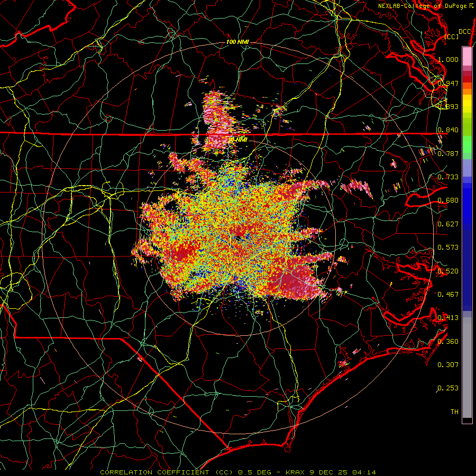This screenshot has height=476, width=476.
Task: Click the 0.627 color scale value
Action: click(448, 224)
